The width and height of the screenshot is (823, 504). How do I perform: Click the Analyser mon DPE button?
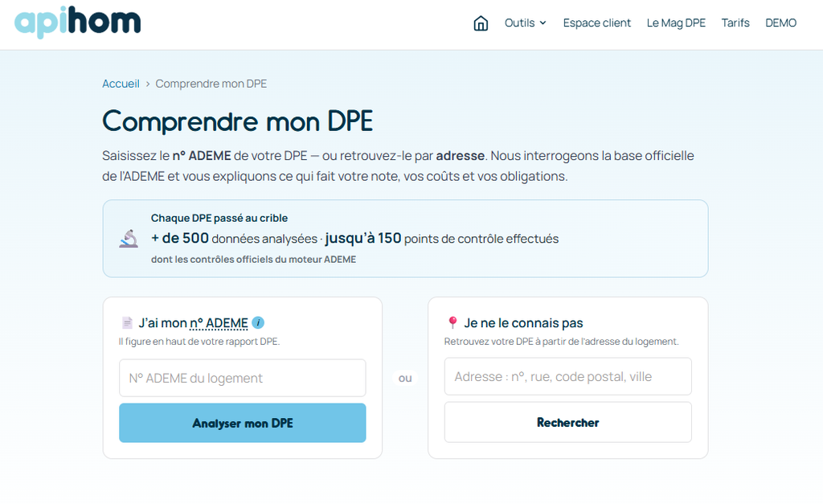click(x=243, y=423)
